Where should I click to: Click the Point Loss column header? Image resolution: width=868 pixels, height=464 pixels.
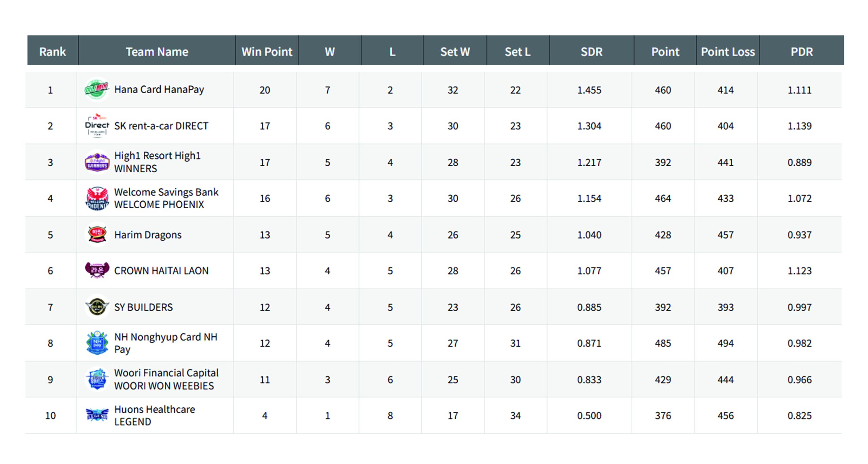(x=728, y=52)
